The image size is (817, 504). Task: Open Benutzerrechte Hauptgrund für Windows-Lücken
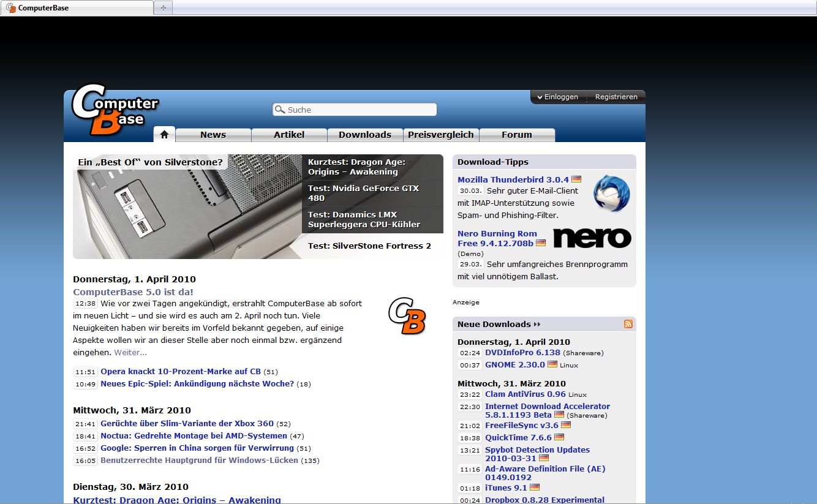point(199,460)
